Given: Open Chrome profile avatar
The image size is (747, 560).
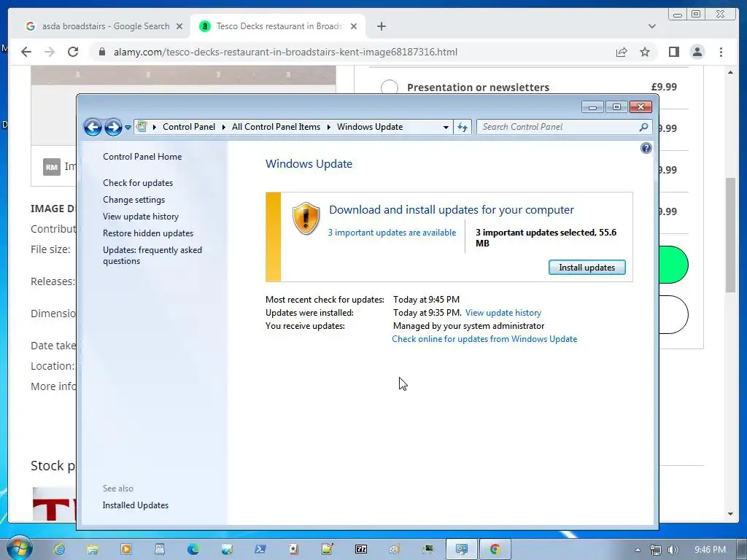Looking at the screenshot, I should (697, 52).
